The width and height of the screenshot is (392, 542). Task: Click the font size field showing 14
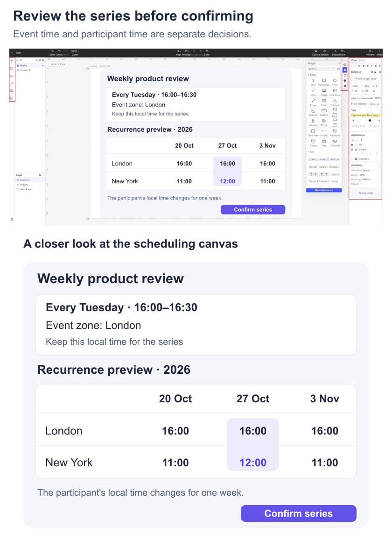click(x=353, y=120)
